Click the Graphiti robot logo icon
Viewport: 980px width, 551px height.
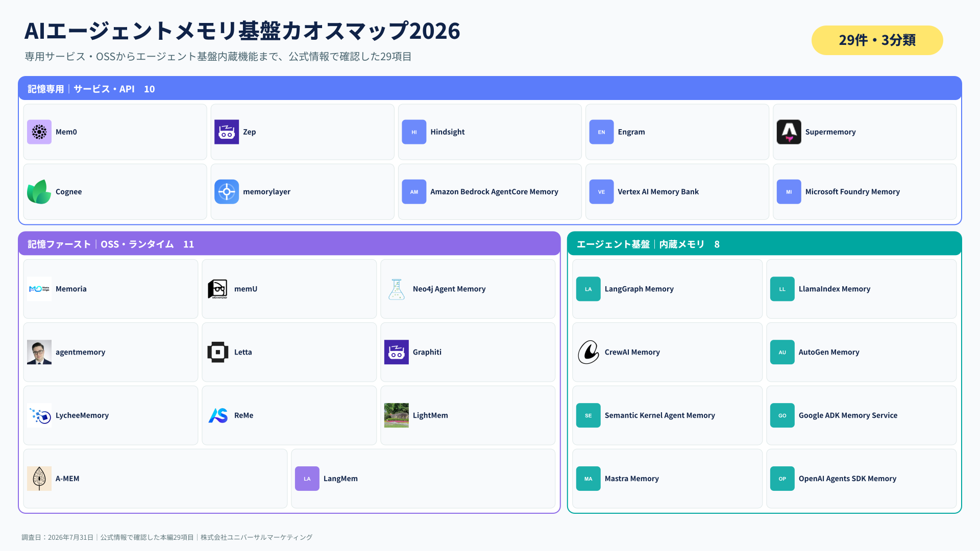(397, 352)
